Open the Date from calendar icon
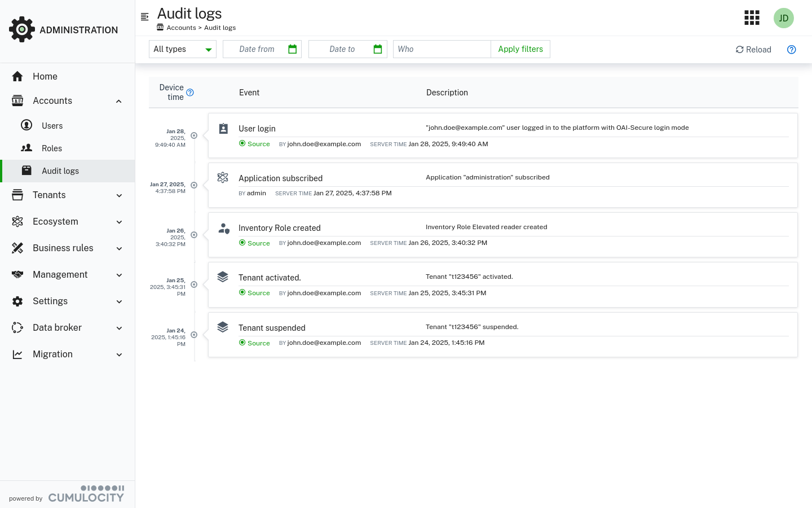 click(292, 49)
